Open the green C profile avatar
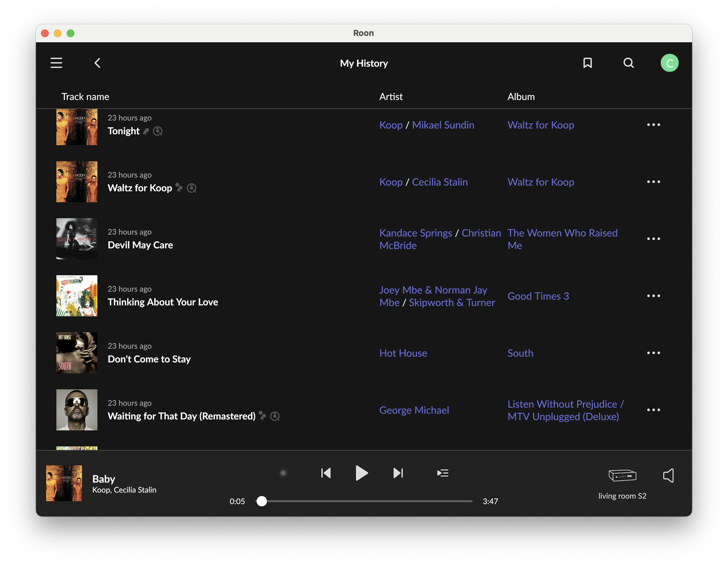 669,63
